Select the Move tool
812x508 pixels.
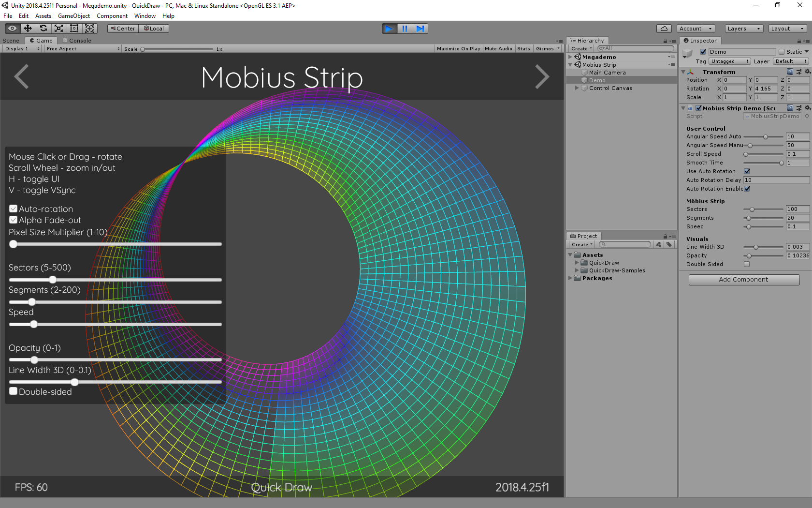[28, 28]
